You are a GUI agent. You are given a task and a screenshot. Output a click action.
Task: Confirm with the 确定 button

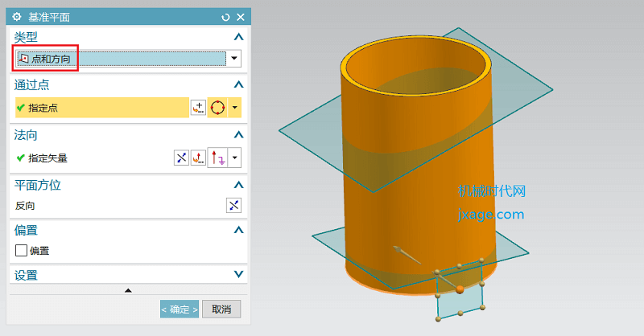click(180, 309)
